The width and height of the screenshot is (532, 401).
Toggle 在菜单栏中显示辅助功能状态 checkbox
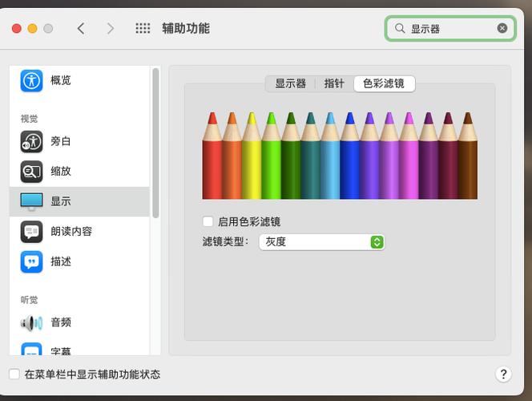pyautogui.click(x=14, y=375)
